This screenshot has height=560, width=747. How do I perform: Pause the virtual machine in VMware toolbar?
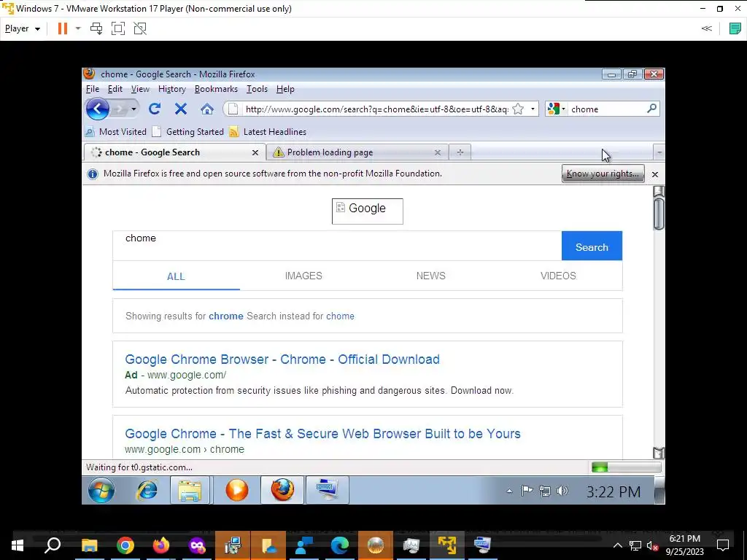63,28
